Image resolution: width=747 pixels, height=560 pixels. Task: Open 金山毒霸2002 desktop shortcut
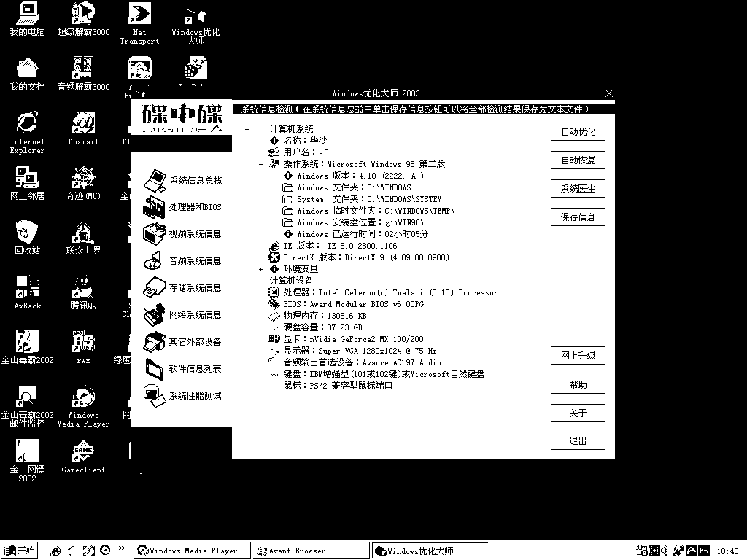point(27,347)
